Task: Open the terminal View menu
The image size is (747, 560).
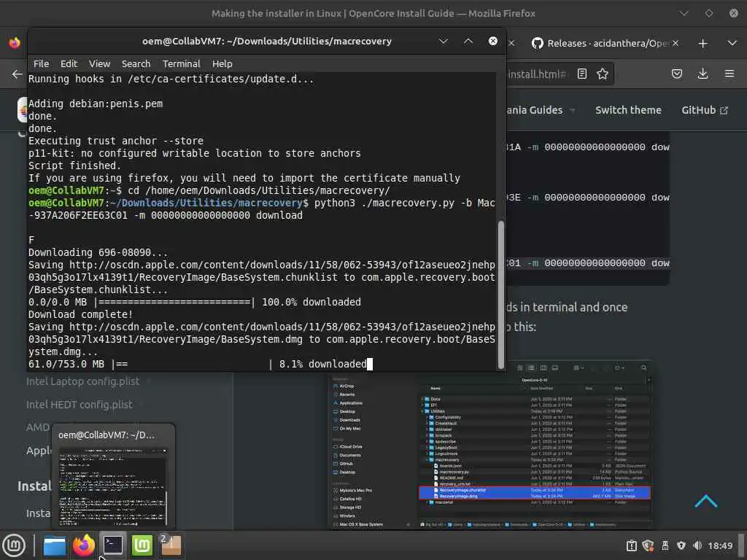Action: coord(99,64)
